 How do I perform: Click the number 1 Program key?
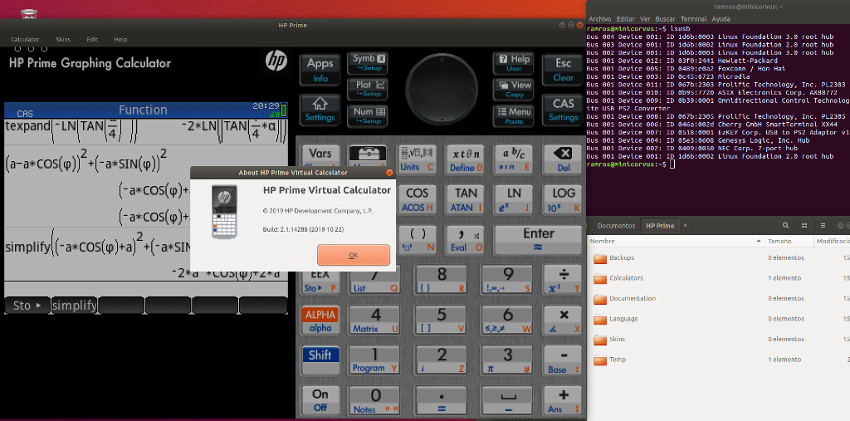(x=375, y=360)
